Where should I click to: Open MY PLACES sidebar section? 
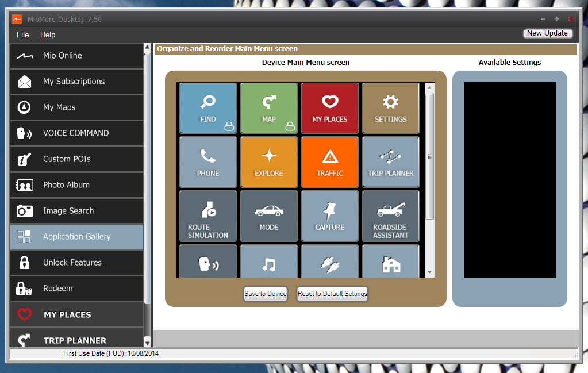[x=76, y=314]
